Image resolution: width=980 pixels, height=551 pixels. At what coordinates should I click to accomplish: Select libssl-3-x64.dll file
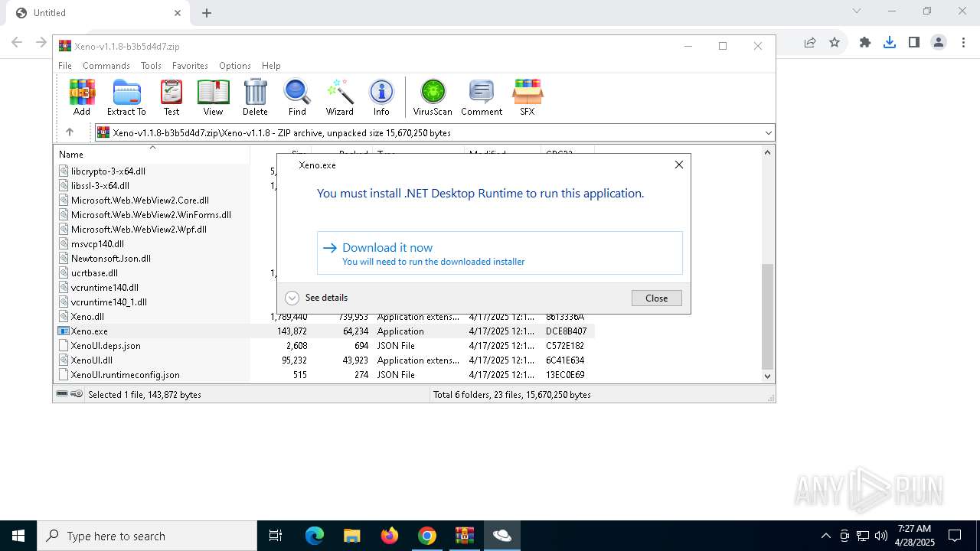coord(100,186)
